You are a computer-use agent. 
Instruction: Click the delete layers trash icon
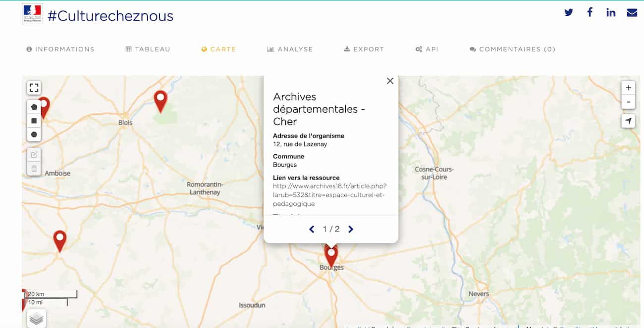[34, 169]
